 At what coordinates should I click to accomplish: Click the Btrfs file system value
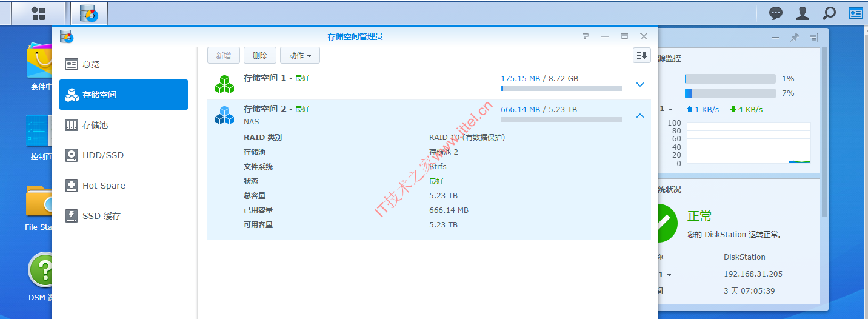tap(438, 167)
